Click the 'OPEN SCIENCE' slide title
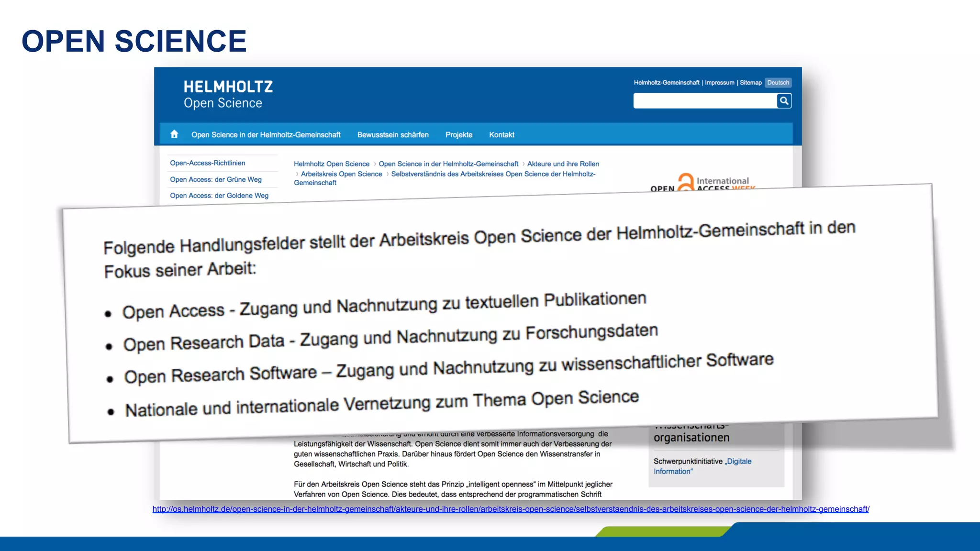The image size is (980, 551). (x=134, y=41)
